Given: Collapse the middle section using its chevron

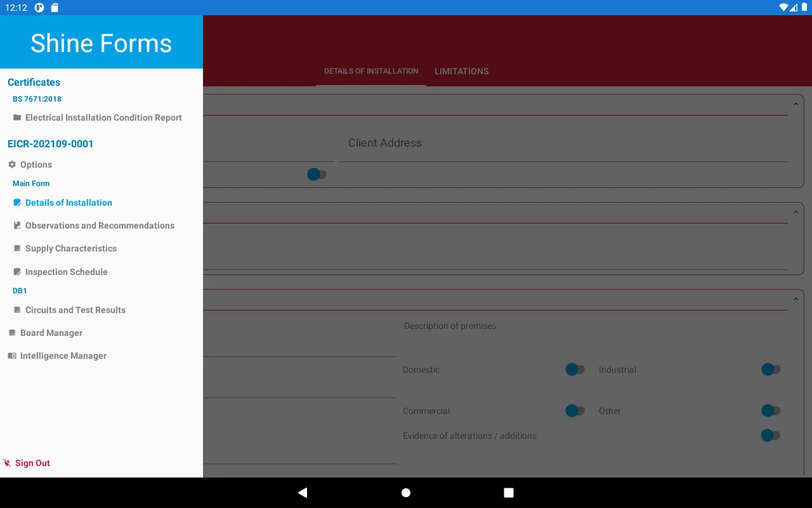Looking at the screenshot, I should [796, 211].
